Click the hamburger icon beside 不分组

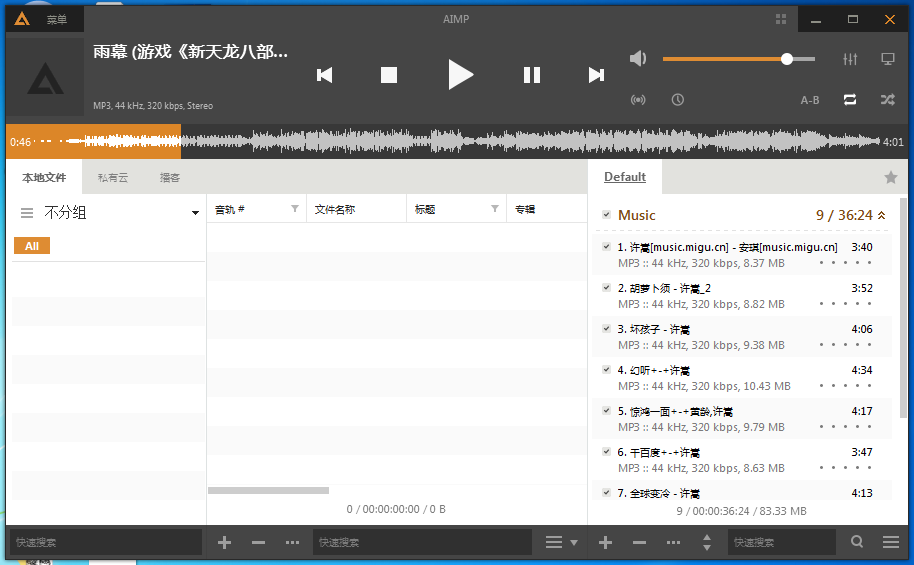pos(27,213)
